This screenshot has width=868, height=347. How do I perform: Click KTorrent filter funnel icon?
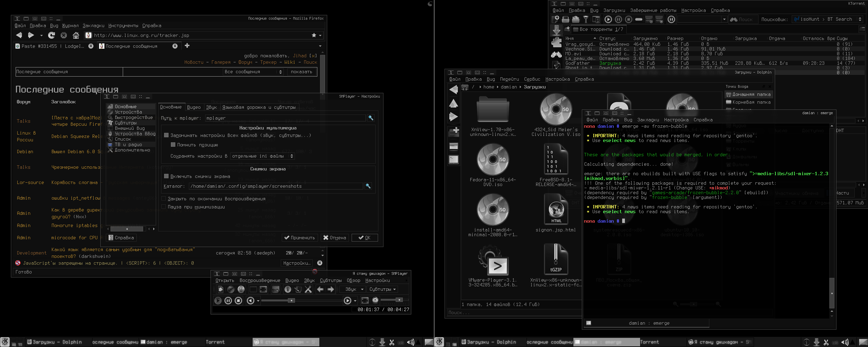coord(586,19)
